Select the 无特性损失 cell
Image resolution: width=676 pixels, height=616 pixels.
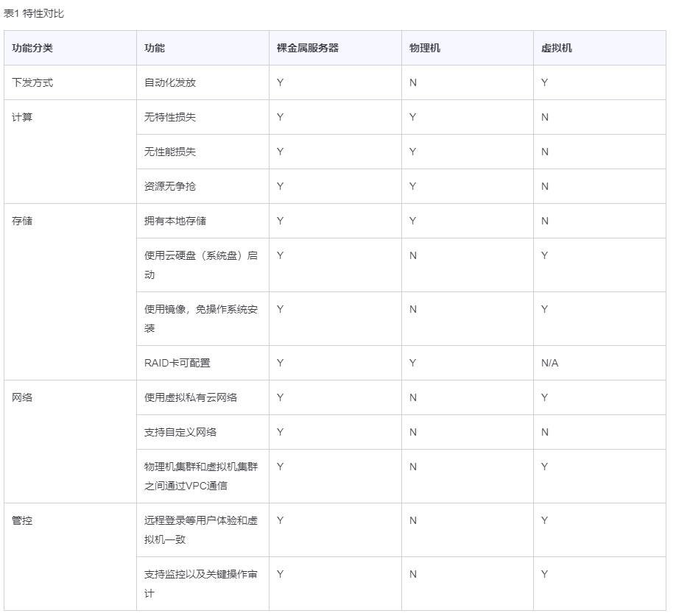[170, 117]
